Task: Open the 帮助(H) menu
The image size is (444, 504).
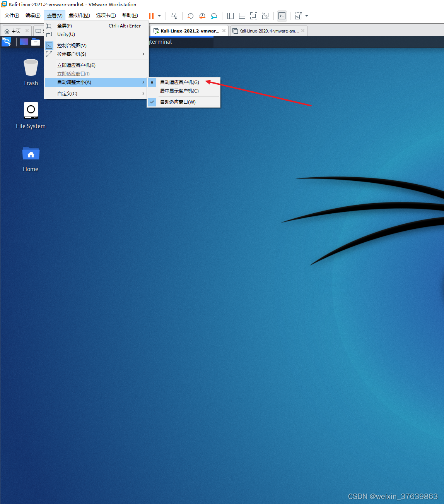Action: pyautogui.click(x=130, y=15)
